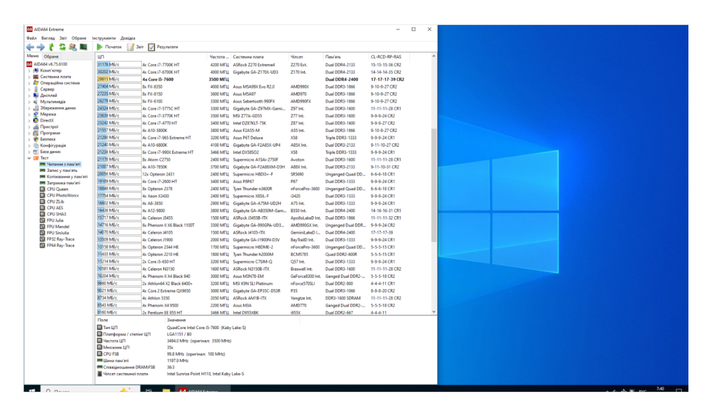Expand the Дисплей tree node
The height and width of the screenshot is (415, 720).
coord(29,95)
